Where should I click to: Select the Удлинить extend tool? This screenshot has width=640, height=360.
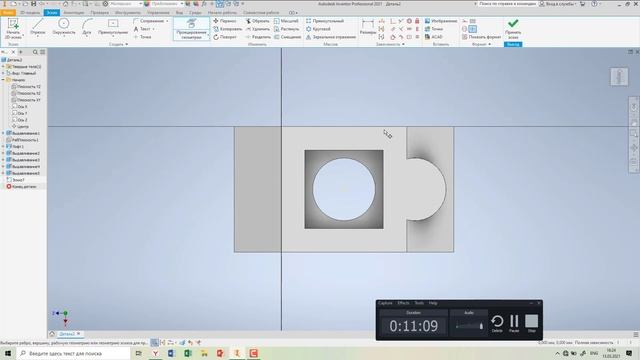[258, 29]
